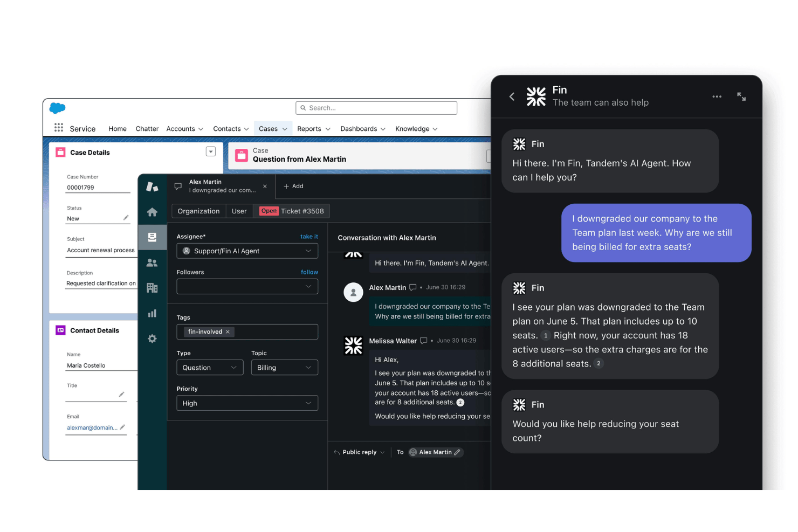Click Melissa Walter's name in conversation
Screen dimensions: 798x532
(x=393, y=341)
